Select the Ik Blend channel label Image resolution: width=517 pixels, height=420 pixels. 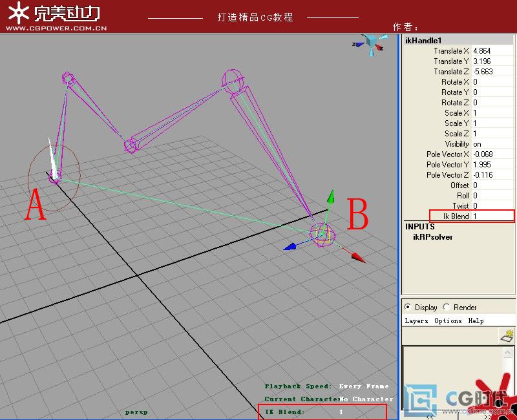(456, 216)
